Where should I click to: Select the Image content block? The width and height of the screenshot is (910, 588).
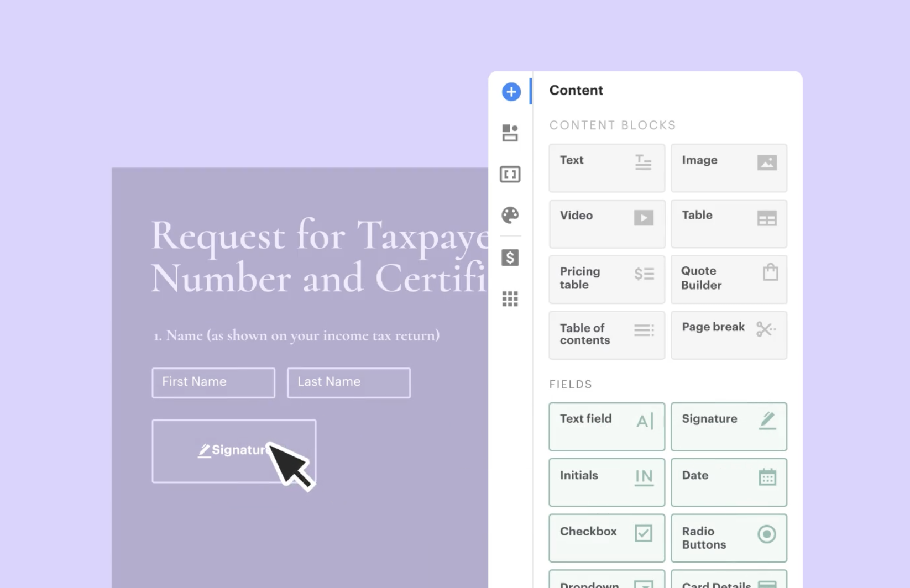coord(728,168)
